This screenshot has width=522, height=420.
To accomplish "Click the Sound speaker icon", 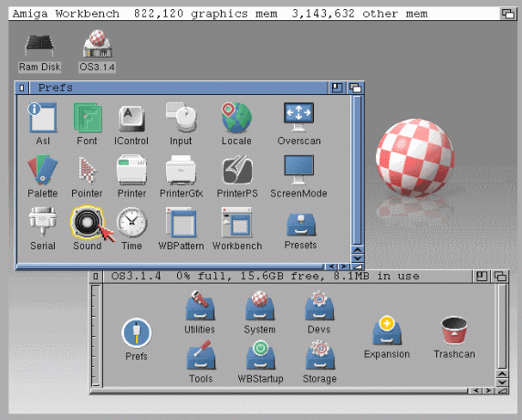I will coord(88,222).
